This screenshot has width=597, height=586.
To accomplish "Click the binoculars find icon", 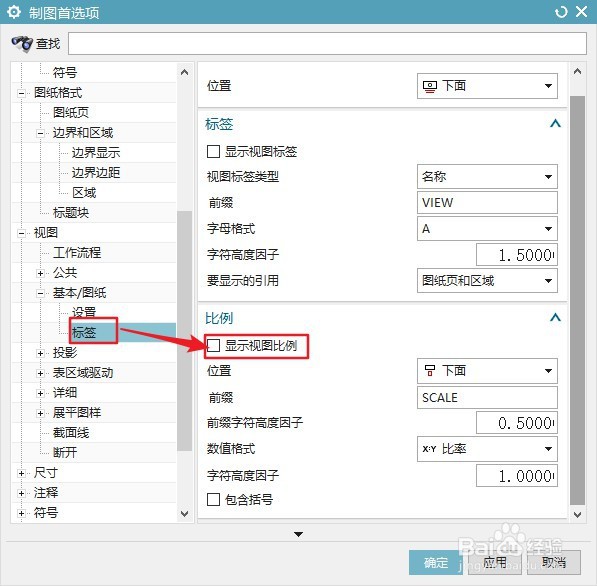I will (x=22, y=43).
